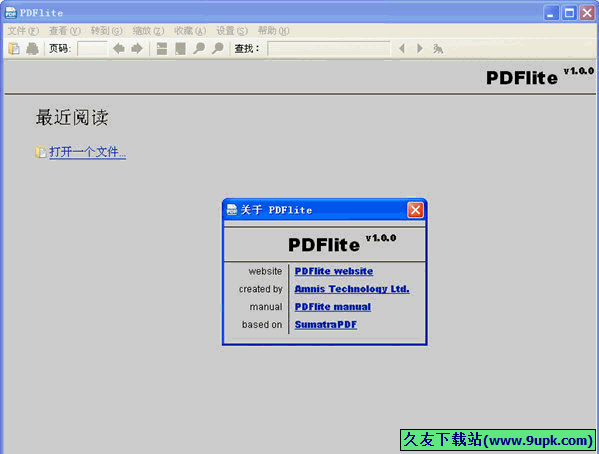
Task: Click the first magnifier zoom icon
Action: [199, 49]
